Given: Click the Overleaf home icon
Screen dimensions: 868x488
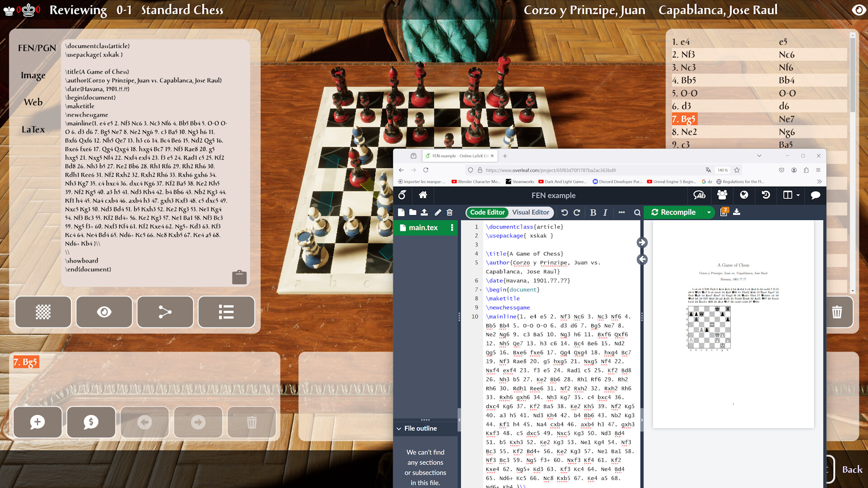Looking at the screenshot, I should click(423, 195).
